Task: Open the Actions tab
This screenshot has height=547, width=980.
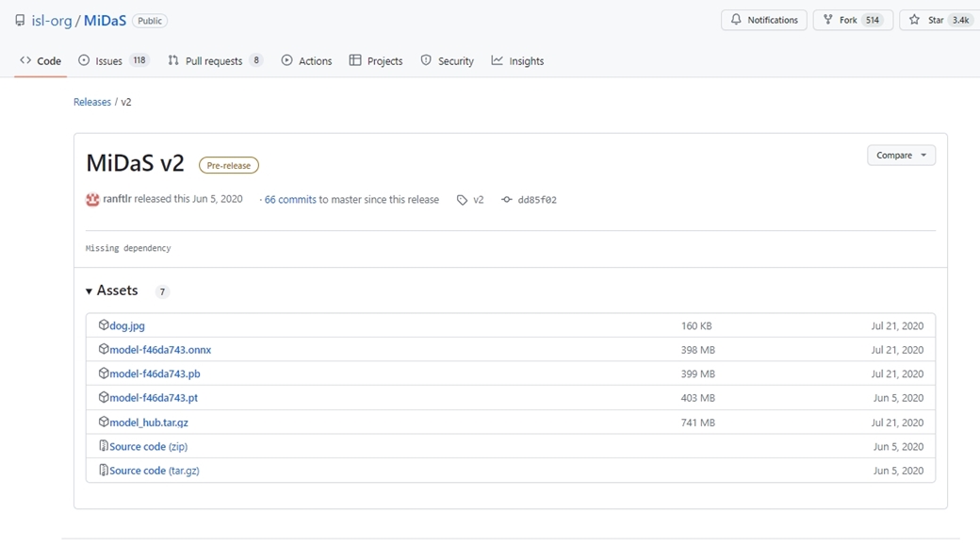Action: [306, 61]
